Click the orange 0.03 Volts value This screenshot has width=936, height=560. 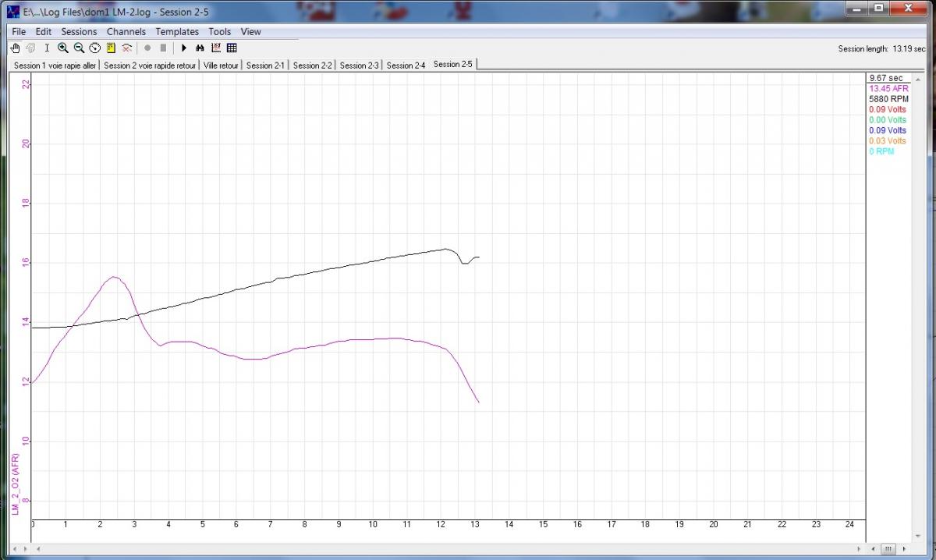888,141
